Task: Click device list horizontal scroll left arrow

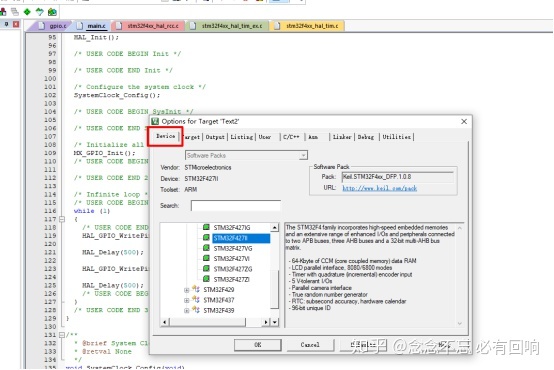Action: coord(165,322)
